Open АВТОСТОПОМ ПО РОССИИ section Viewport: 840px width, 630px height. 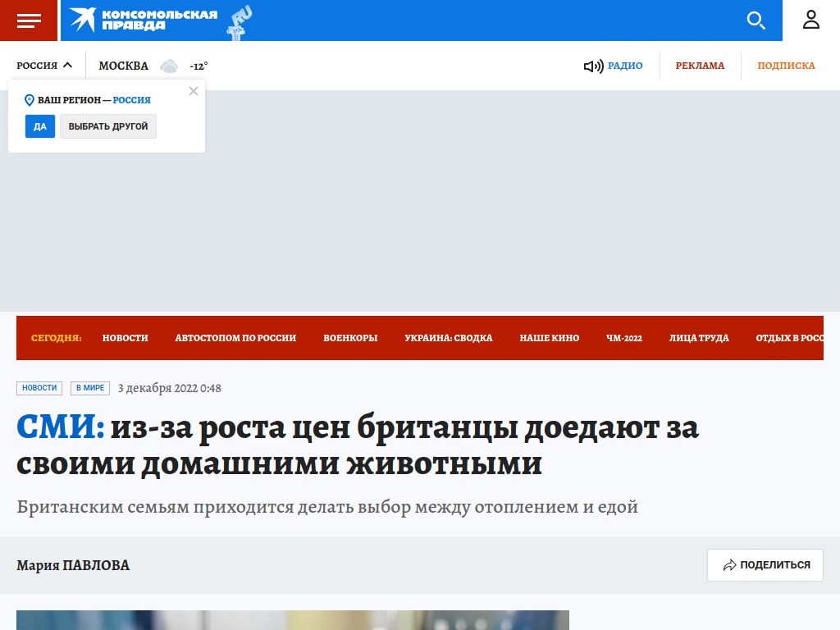pyautogui.click(x=235, y=338)
